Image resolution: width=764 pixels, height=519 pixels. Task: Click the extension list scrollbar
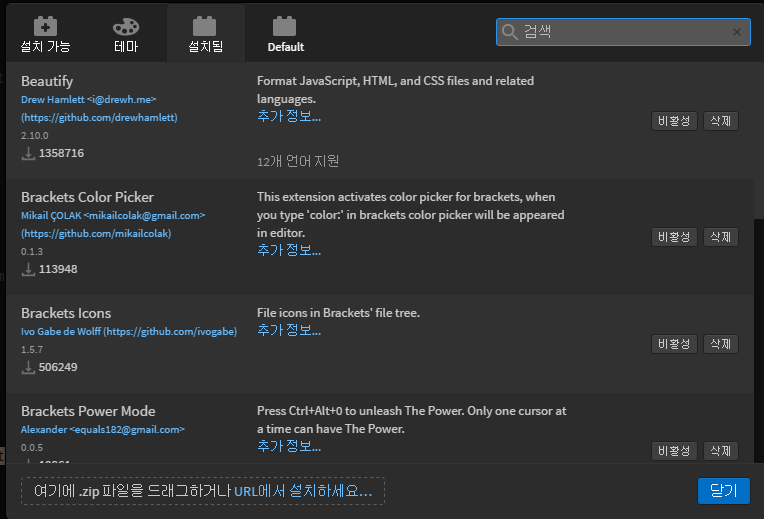(x=759, y=140)
